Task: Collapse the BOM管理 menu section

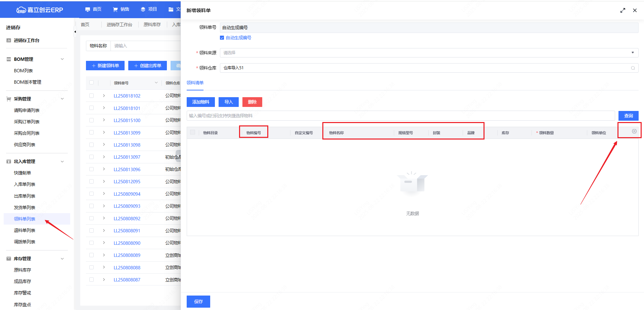Action: pyautogui.click(x=62, y=59)
